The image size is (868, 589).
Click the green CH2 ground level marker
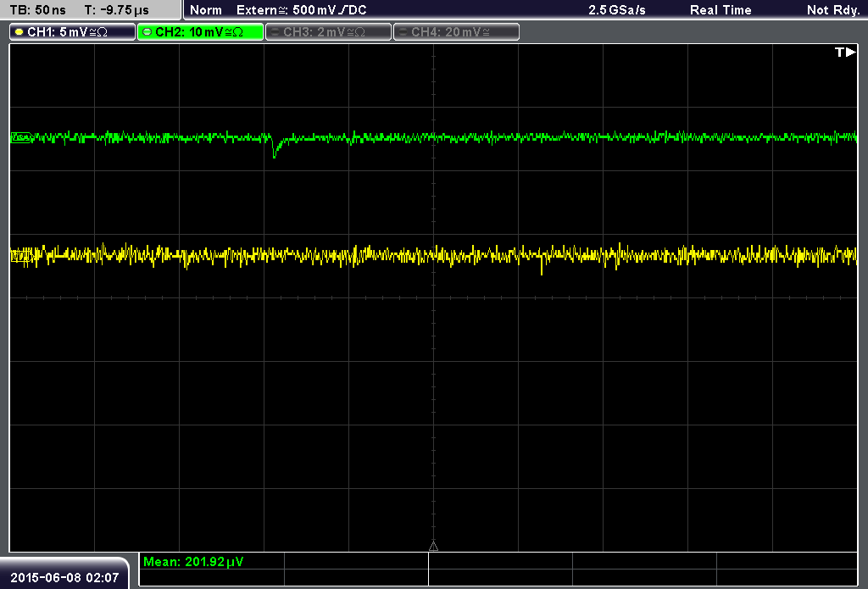(x=21, y=137)
